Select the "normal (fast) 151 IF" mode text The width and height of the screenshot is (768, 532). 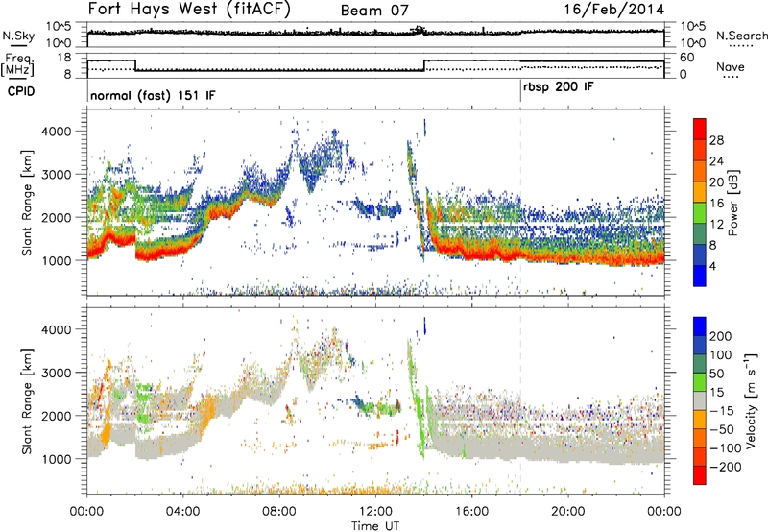coord(153,95)
